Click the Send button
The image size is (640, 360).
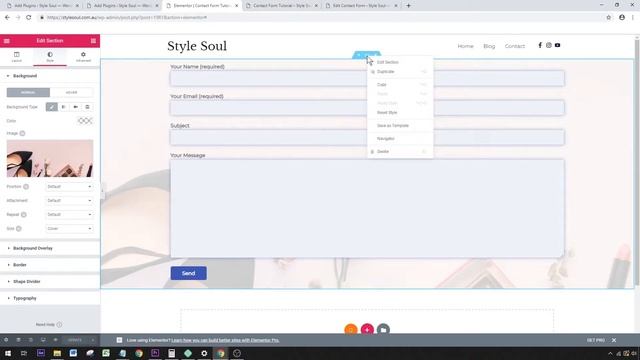tap(189, 273)
